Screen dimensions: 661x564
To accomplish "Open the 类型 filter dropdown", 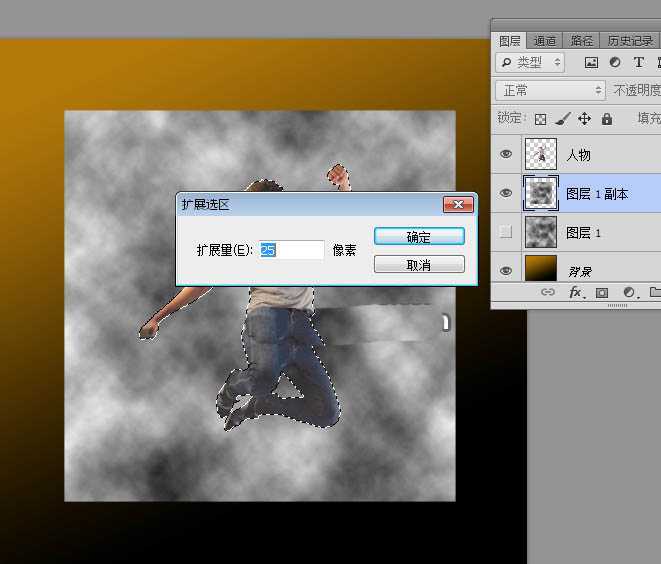I will [x=531, y=62].
